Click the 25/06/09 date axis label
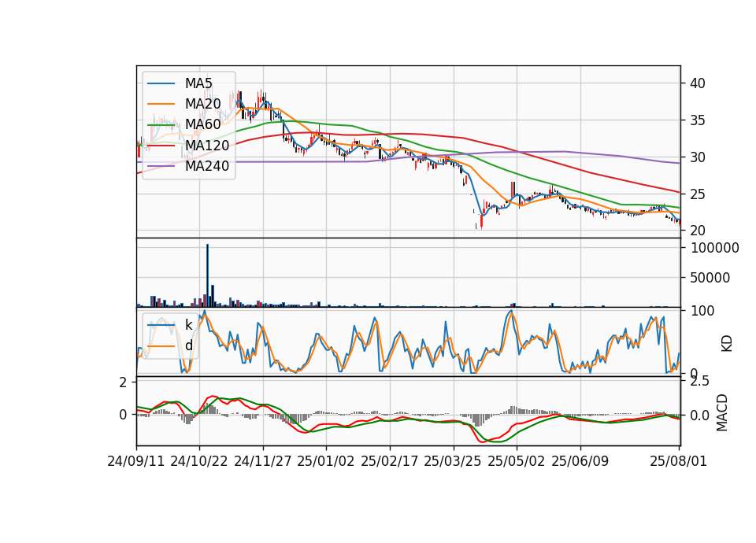 click(x=580, y=461)
